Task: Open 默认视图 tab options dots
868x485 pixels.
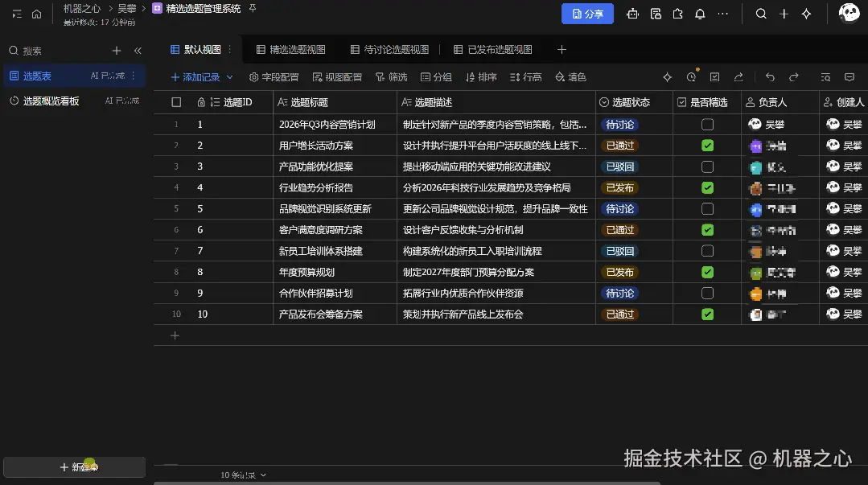Action: point(230,49)
